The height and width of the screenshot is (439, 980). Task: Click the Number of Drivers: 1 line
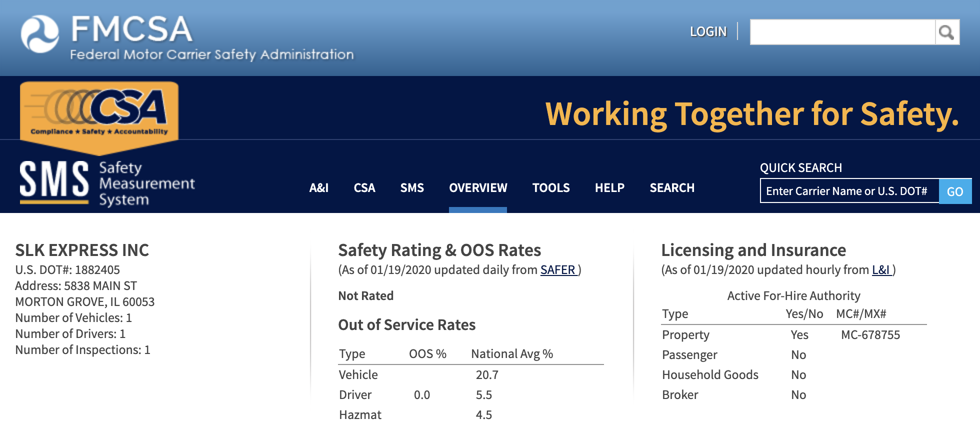tap(70, 334)
